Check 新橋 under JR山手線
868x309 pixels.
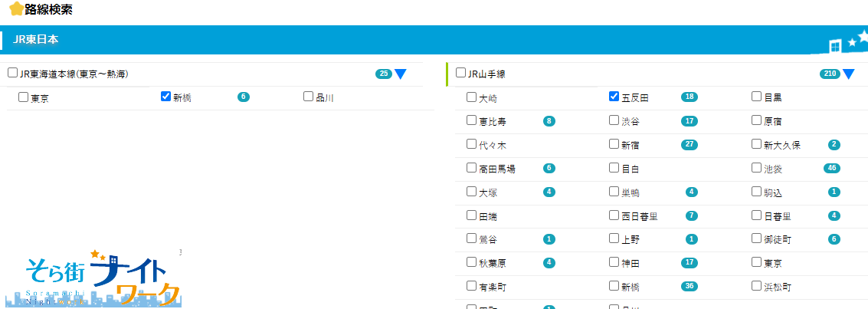pyautogui.click(x=614, y=286)
